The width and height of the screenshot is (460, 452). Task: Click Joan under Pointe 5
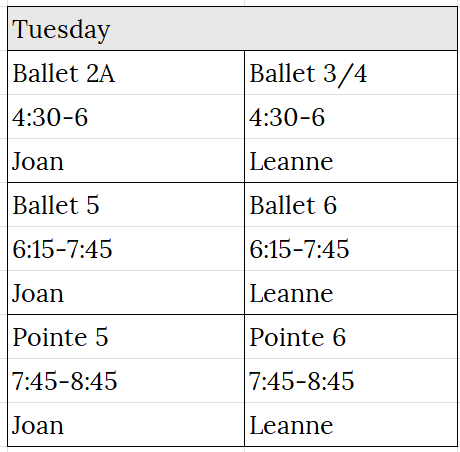126,425
